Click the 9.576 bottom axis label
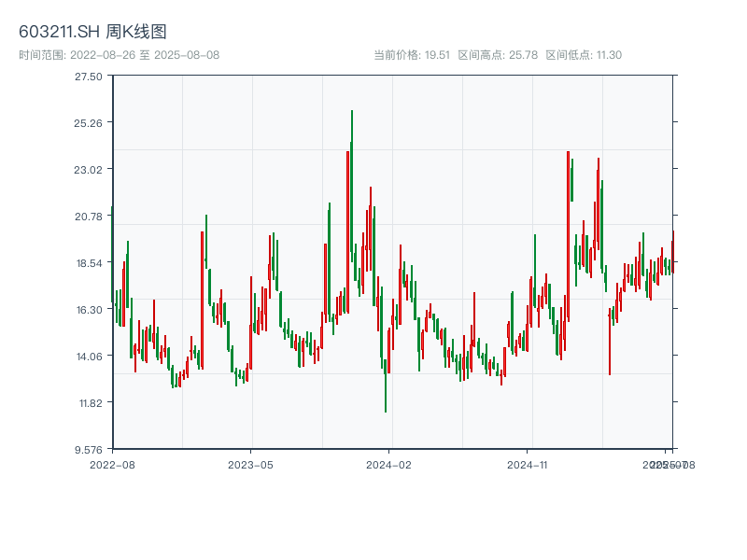747x560 pixels. [x=89, y=449]
